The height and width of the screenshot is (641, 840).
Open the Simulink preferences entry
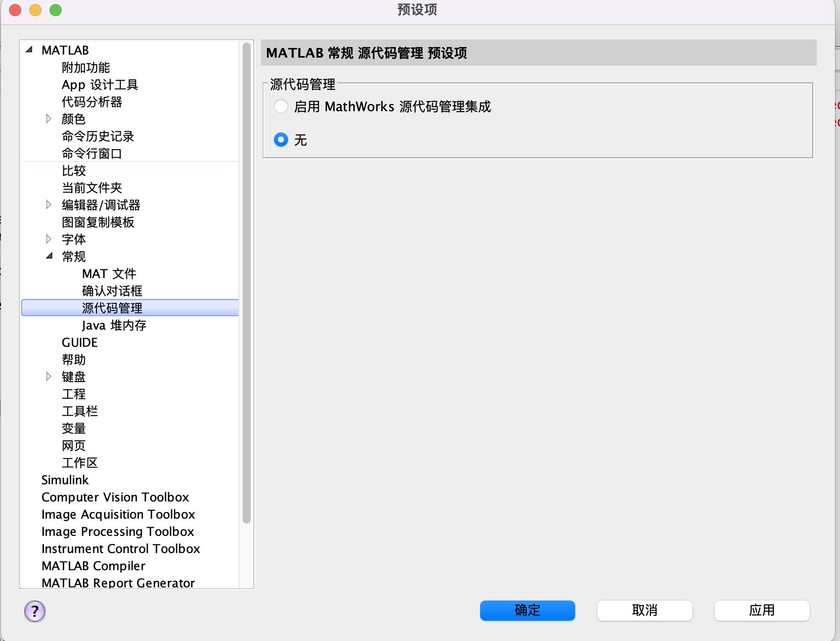(65, 480)
